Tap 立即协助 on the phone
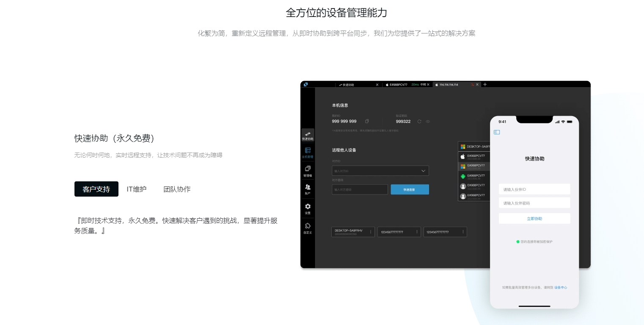Screen dimensions: 644x325 (x=534, y=218)
